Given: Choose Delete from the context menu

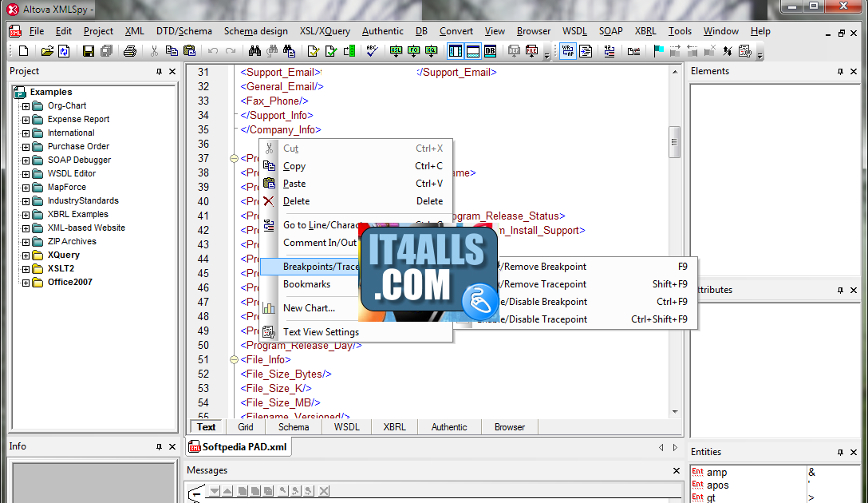Looking at the screenshot, I should 356,201.
